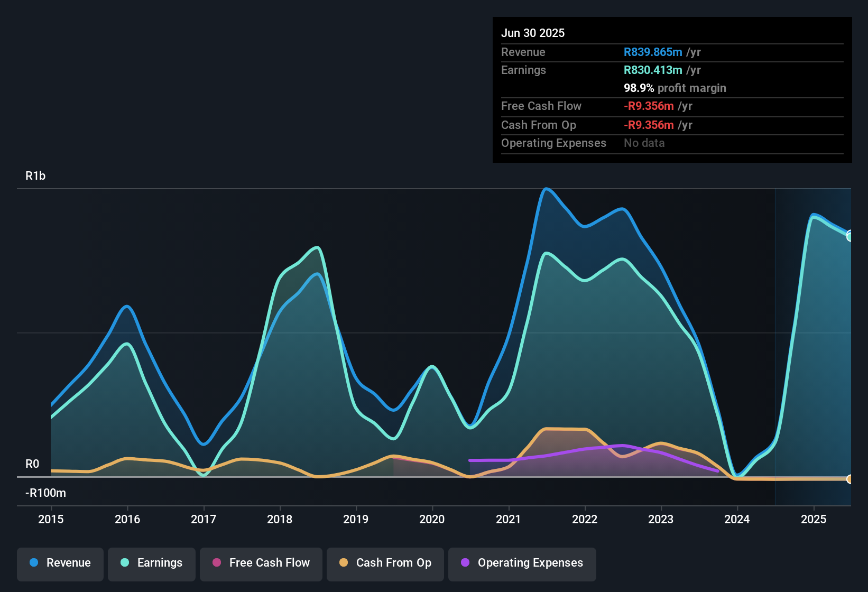Click the 2020 year tick label
The height and width of the screenshot is (592, 868).
pyautogui.click(x=432, y=519)
